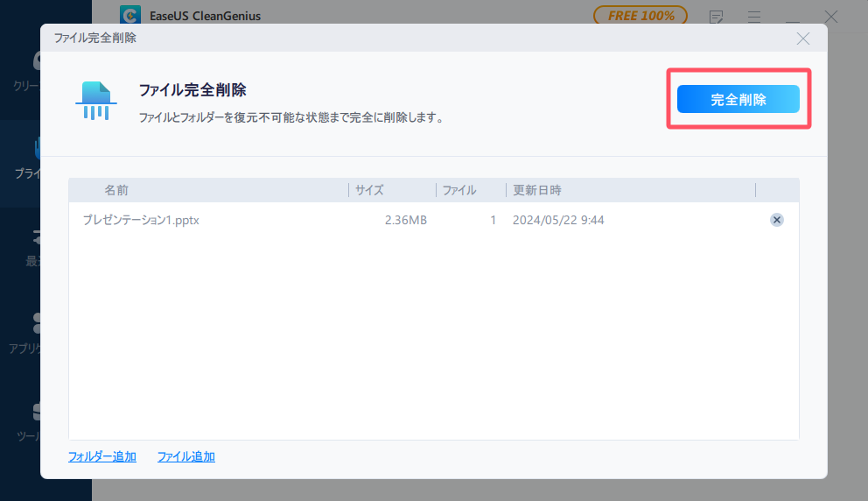Click the EaseUS CleanGenius logo icon
868x501 pixels.
pyautogui.click(x=131, y=16)
